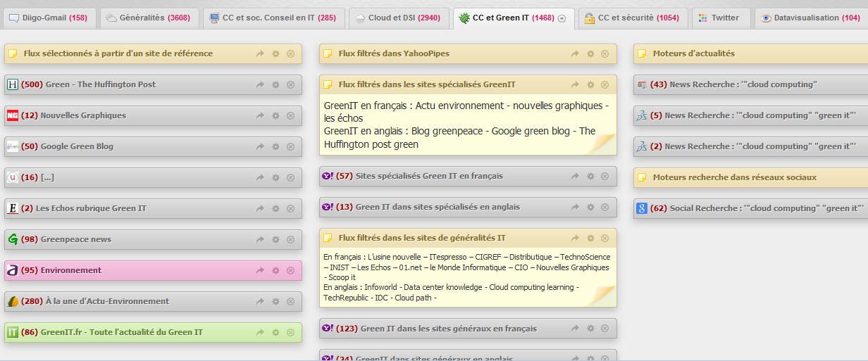This screenshot has width=868, height=361.
Task: Open gear of Green IT dans sites spécialisés en anglais
Action: pos(590,207)
